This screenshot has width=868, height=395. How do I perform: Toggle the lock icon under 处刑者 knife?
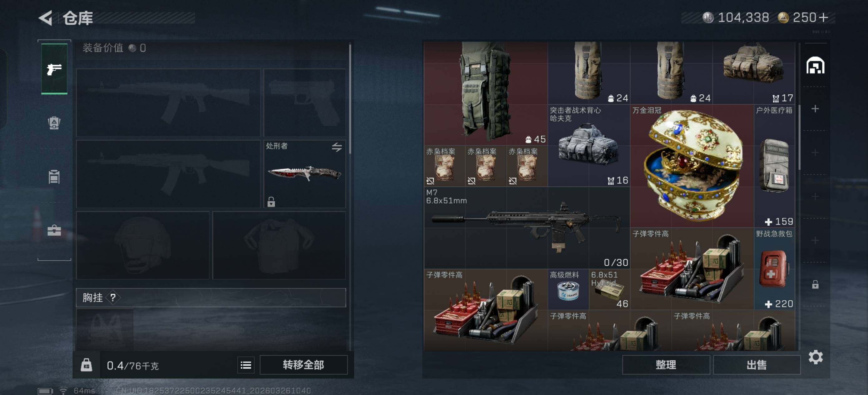pyautogui.click(x=271, y=202)
